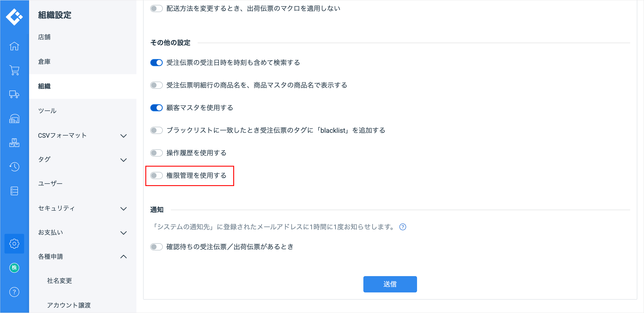Click 権限管理を使用する label text
Screen dimensions: 644x313
click(x=197, y=176)
